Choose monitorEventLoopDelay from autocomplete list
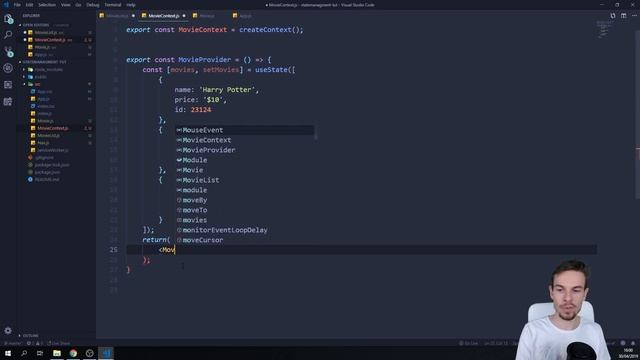 pos(245,230)
